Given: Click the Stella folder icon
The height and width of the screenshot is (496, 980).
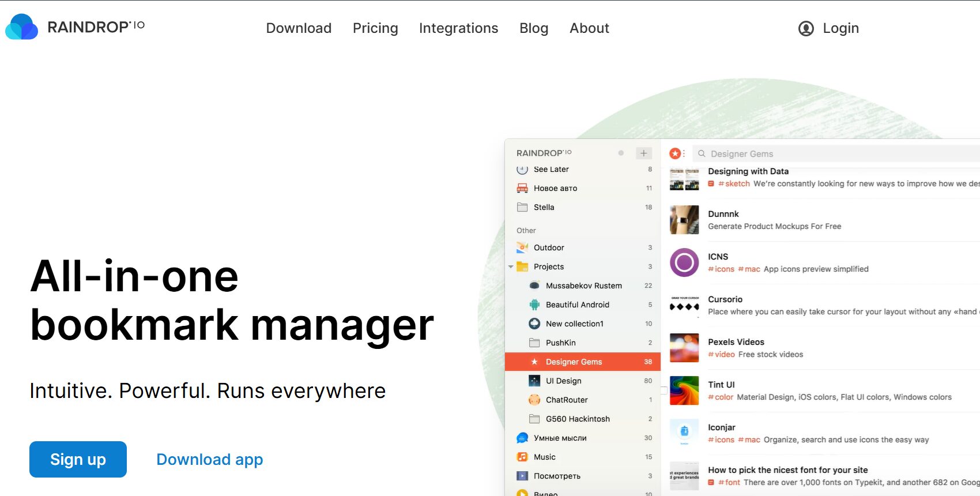Looking at the screenshot, I should click(522, 207).
